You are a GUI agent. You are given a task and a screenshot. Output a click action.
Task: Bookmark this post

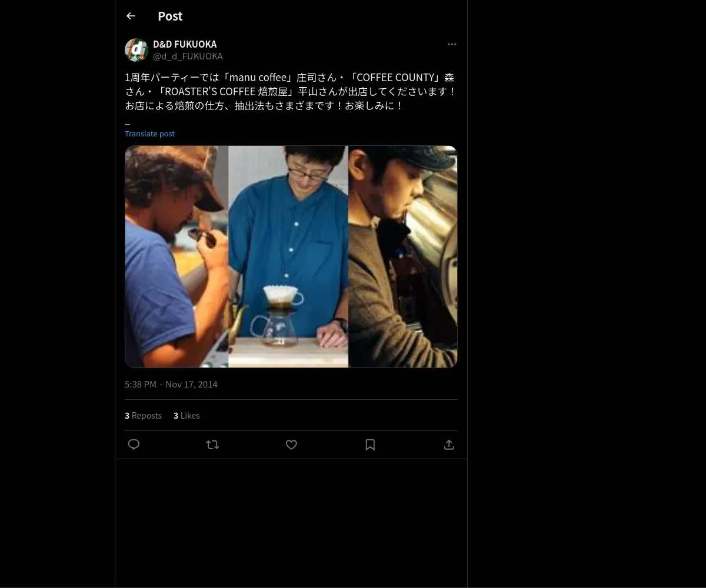point(370,445)
